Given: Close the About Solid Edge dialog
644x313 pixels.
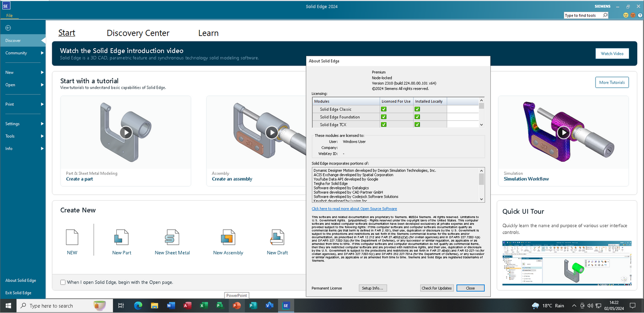Looking at the screenshot, I should pos(470,288).
